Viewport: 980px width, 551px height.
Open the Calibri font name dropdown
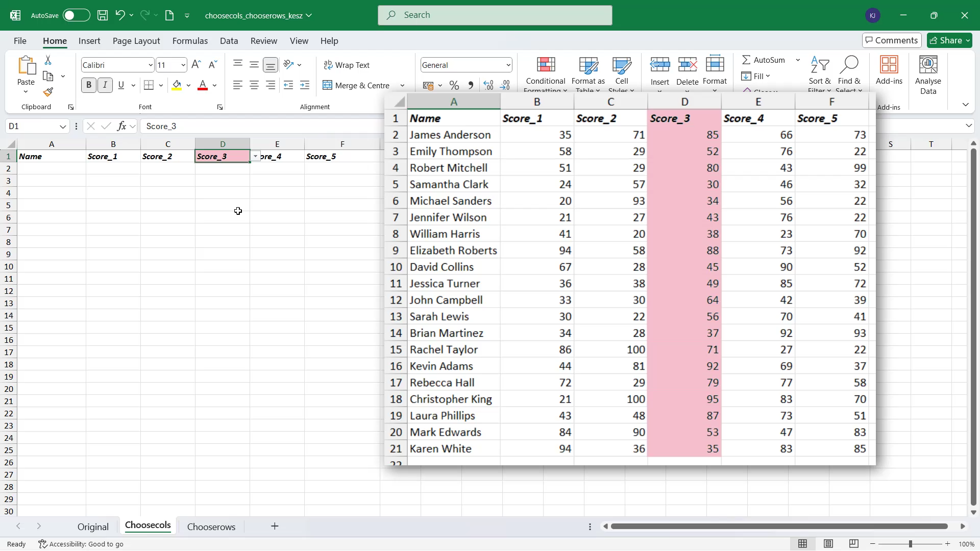tap(151, 65)
